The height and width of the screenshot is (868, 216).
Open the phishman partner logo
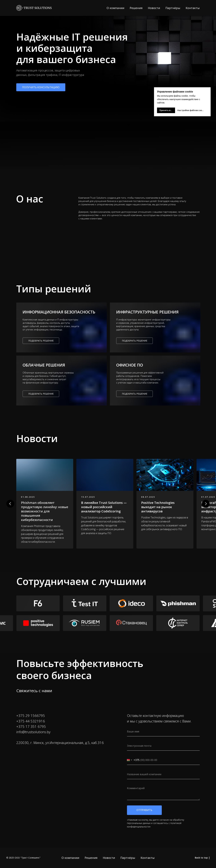pos(178,603)
